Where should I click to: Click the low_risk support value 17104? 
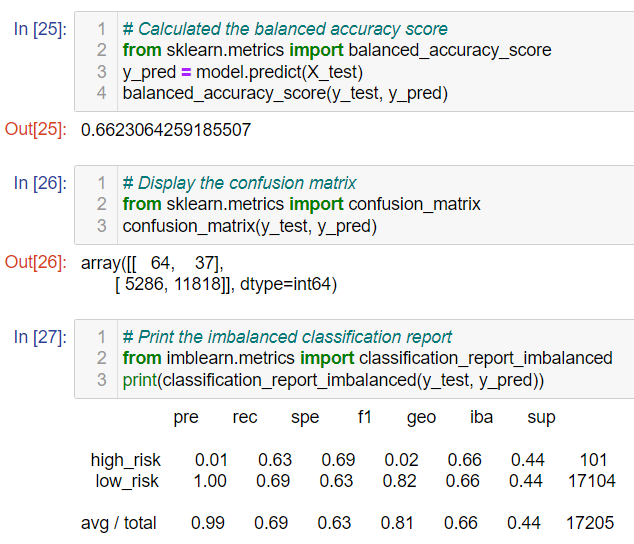pos(592,481)
